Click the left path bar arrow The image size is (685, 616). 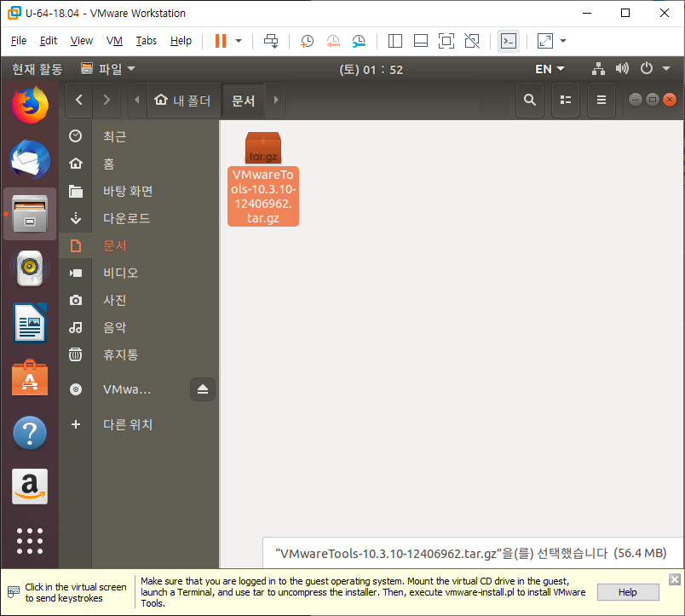(137, 100)
